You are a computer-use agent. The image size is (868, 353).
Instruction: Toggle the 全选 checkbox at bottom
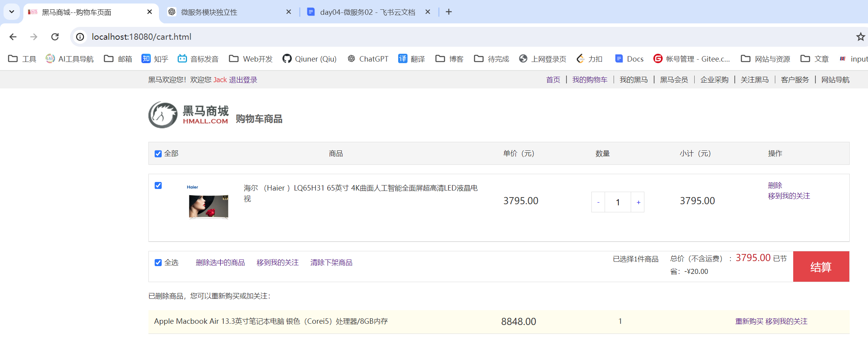tap(158, 263)
